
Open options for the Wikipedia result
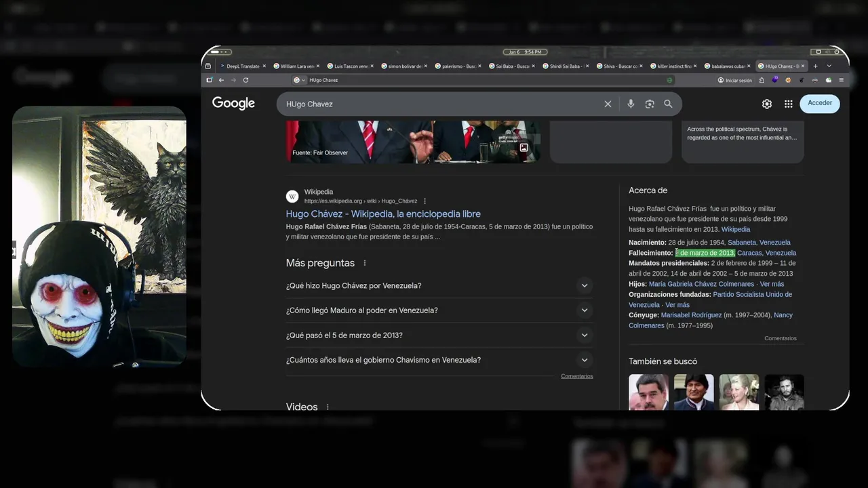point(425,201)
